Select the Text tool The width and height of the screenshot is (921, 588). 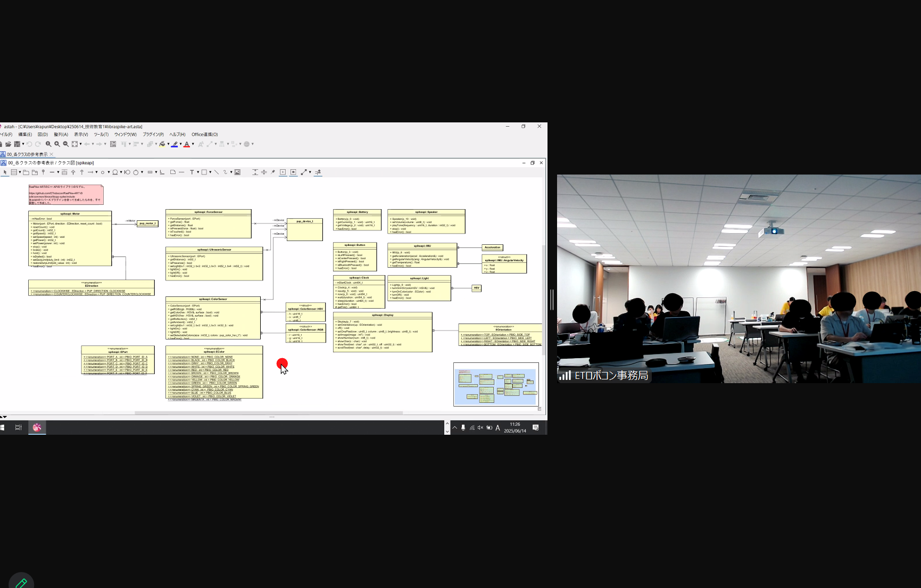192,172
